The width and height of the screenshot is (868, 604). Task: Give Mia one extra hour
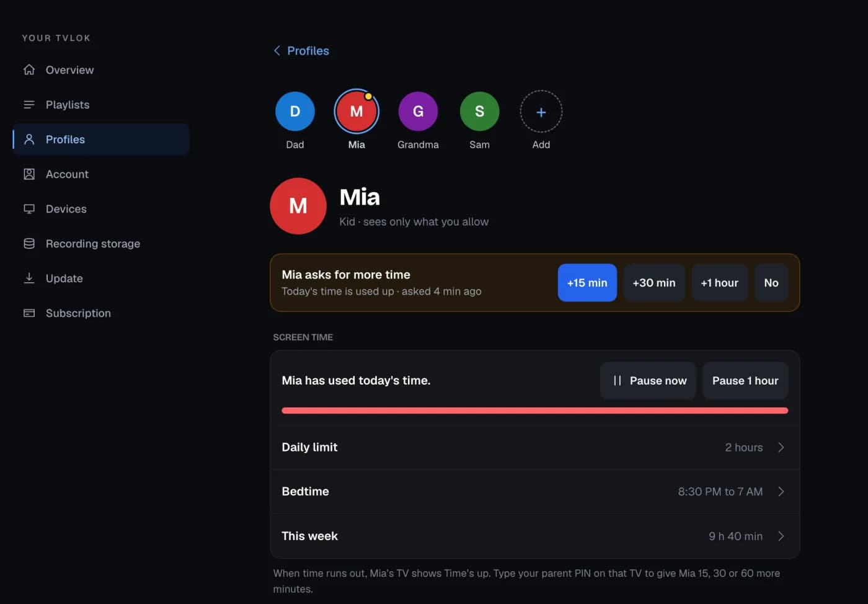(x=720, y=283)
